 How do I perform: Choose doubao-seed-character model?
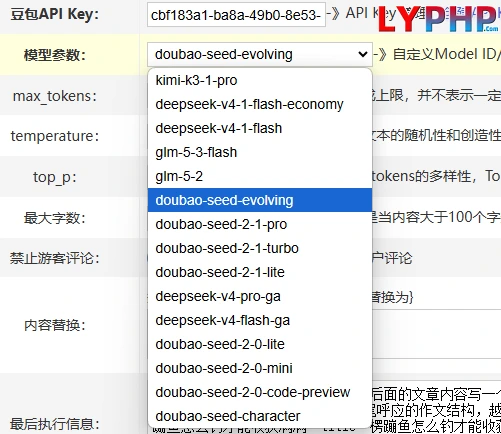(x=260, y=416)
